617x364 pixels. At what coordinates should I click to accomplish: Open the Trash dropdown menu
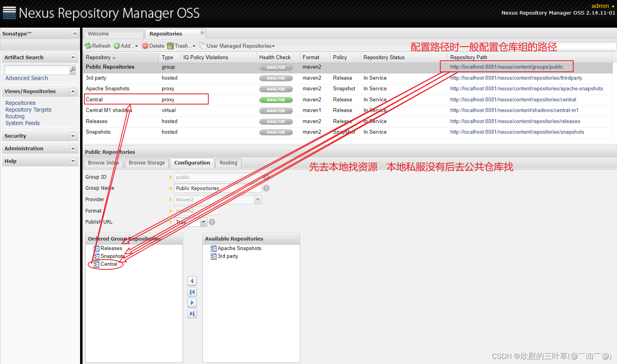(x=181, y=46)
